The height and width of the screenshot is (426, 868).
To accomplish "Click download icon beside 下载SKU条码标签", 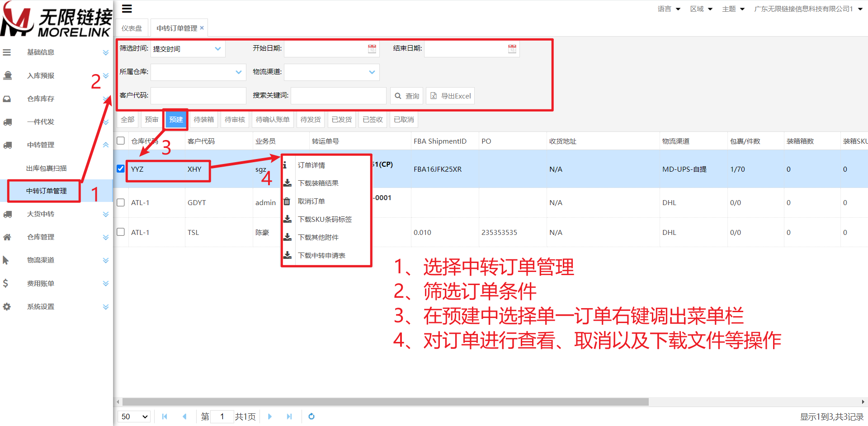I will 288,219.
